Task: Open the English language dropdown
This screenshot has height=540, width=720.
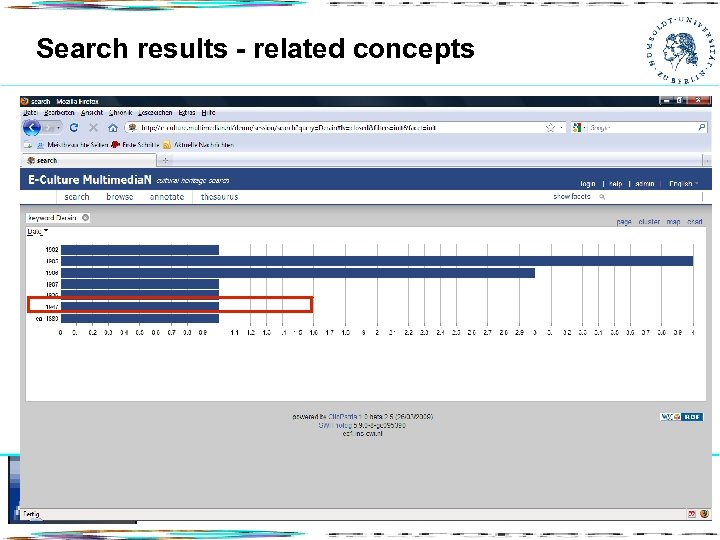Action: (683, 184)
